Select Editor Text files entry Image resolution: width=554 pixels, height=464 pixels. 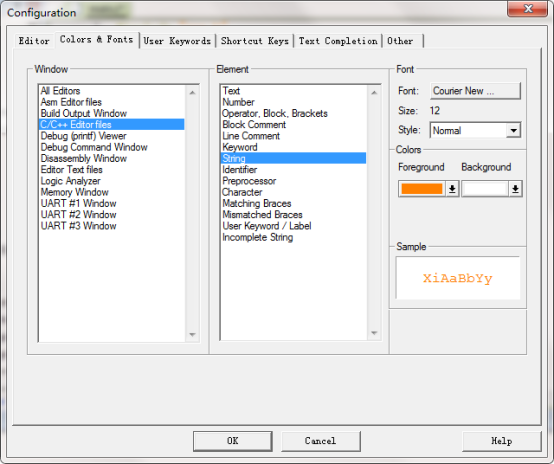(x=111, y=170)
